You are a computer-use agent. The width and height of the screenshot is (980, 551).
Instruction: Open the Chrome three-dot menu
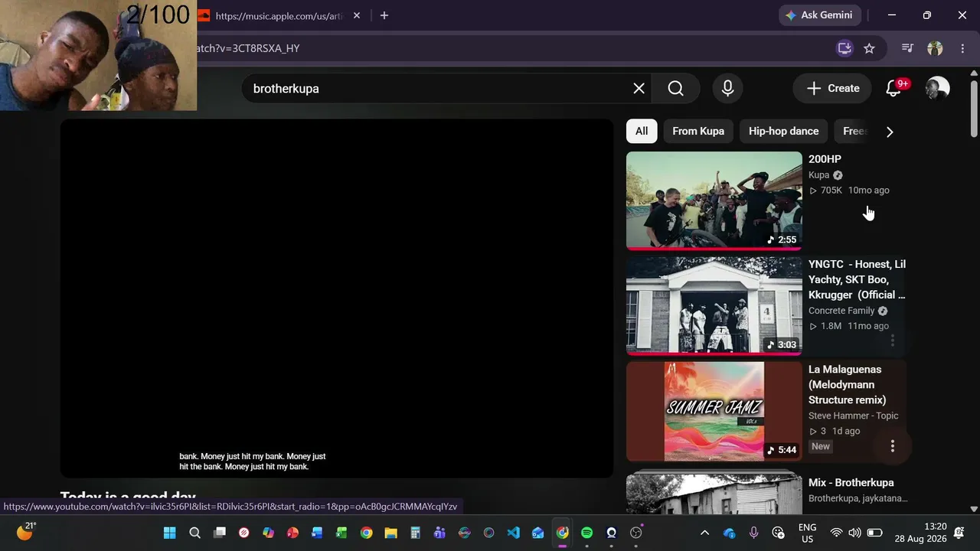tap(962, 48)
